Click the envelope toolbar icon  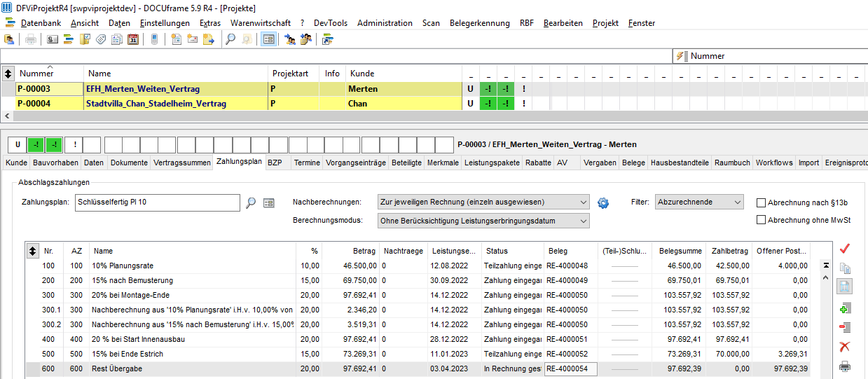point(193,39)
